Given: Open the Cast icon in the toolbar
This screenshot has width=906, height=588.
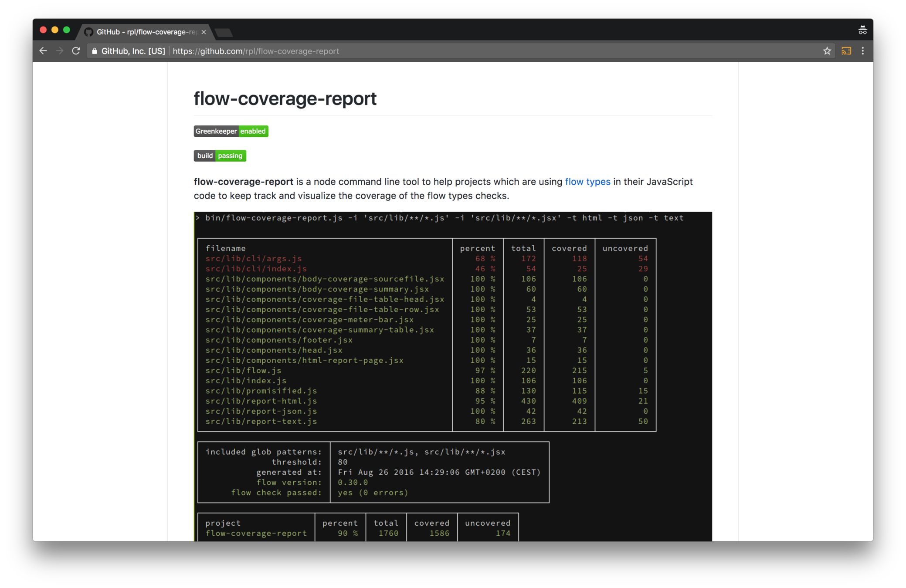Looking at the screenshot, I should click(x=846, y=51).
